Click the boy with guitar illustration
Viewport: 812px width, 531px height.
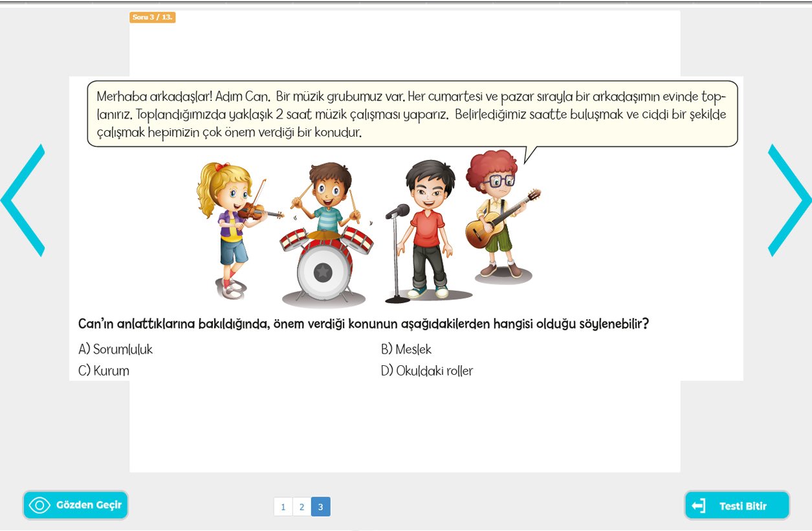[502, 217]
